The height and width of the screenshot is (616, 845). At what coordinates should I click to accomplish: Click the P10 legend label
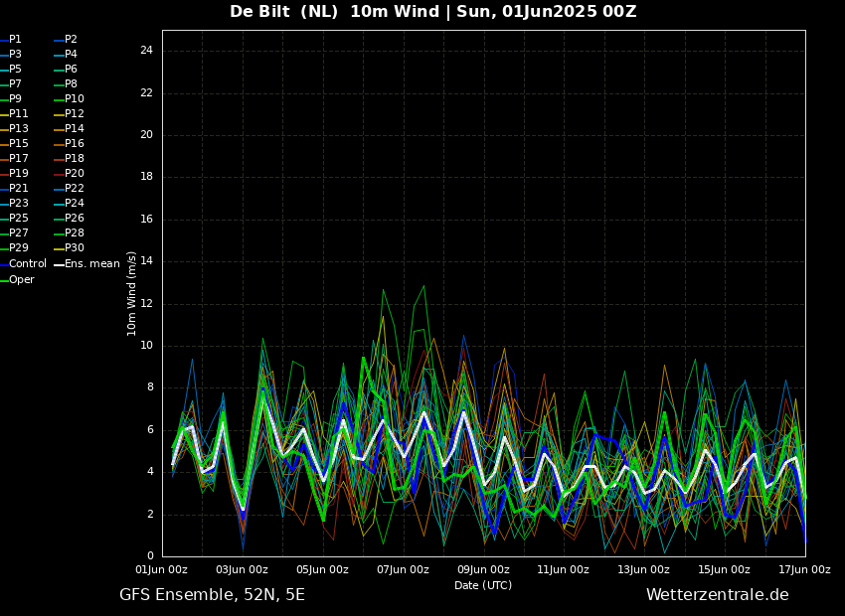tap(75, 99)
